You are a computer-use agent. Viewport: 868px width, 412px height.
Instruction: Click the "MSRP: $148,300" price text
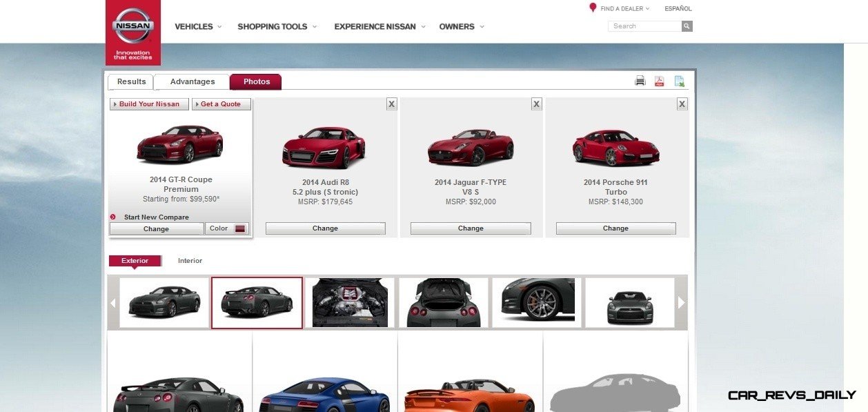click(x=615, y=202)
